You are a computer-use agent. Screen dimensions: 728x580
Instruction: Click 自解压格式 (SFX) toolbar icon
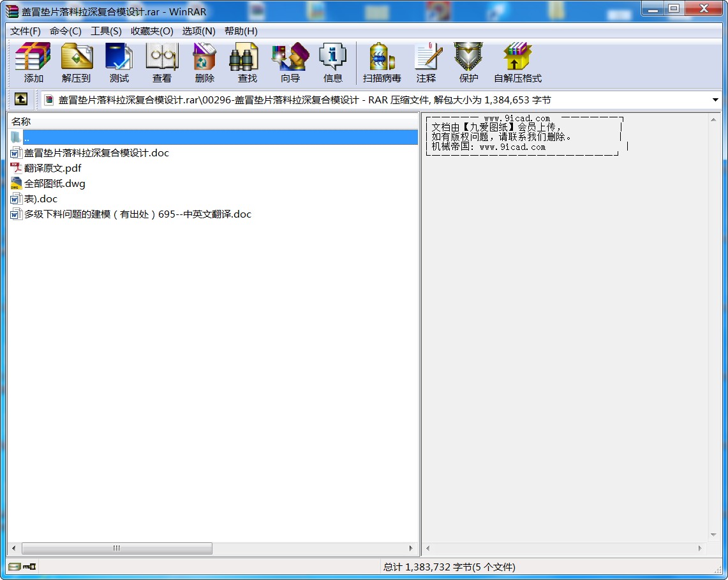517,63
